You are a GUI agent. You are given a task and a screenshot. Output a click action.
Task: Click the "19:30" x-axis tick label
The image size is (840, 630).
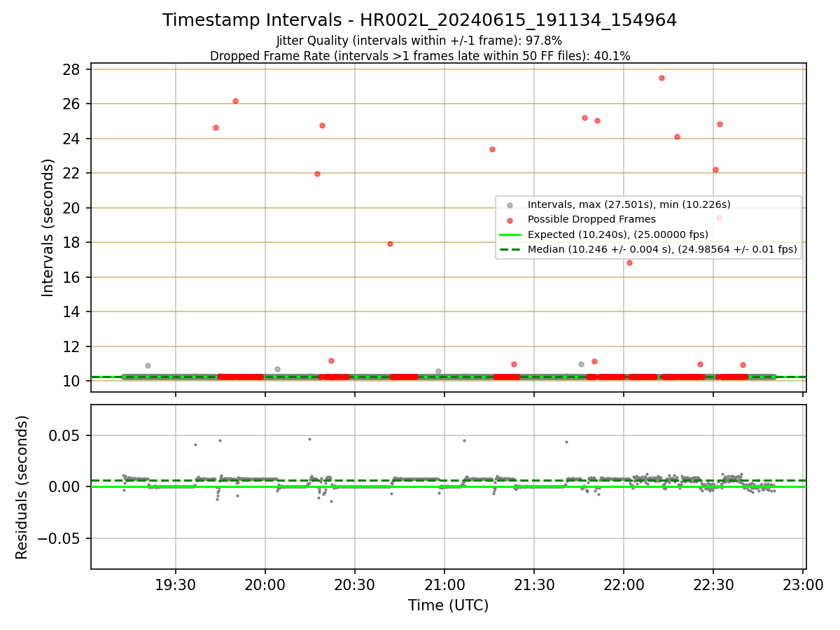[175, 584]
